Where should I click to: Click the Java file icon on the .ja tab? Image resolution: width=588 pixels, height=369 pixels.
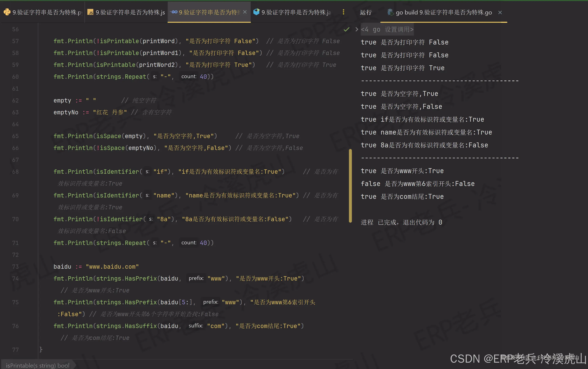[x=256, y=12]
